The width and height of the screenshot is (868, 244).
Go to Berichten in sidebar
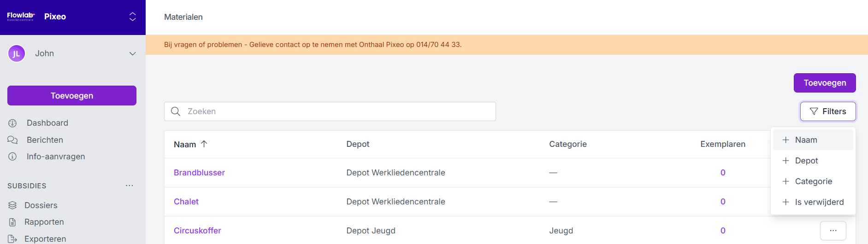45,140
